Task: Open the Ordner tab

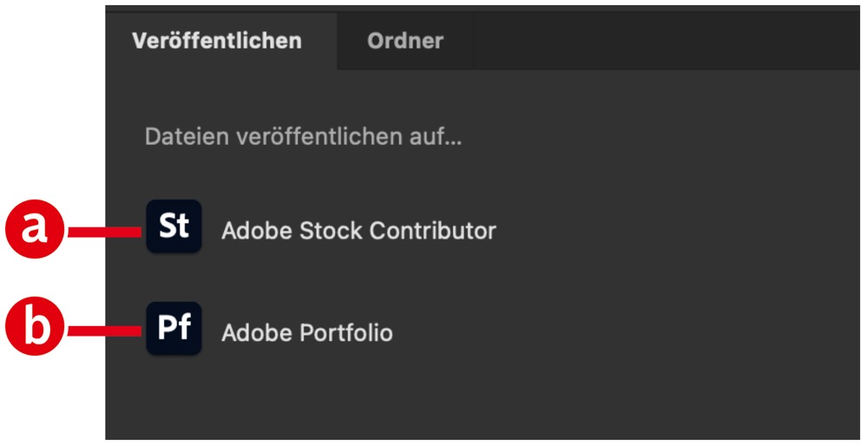Action: (x=404, y=41)
